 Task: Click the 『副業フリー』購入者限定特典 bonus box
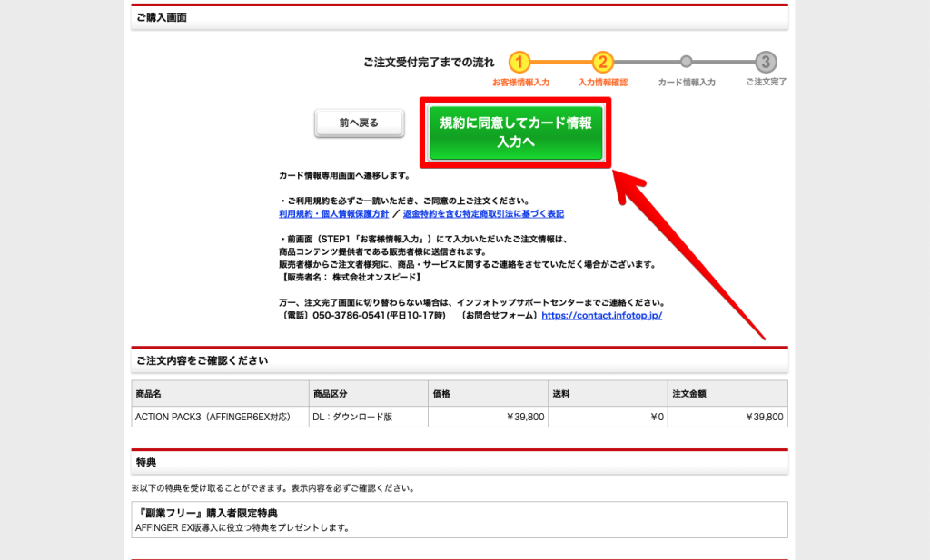460,519
